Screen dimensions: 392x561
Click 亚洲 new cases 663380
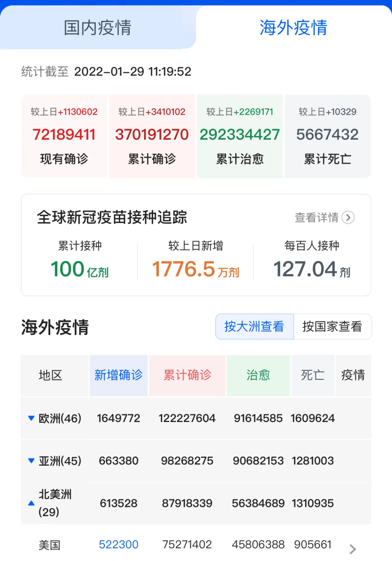click(119, 461)
